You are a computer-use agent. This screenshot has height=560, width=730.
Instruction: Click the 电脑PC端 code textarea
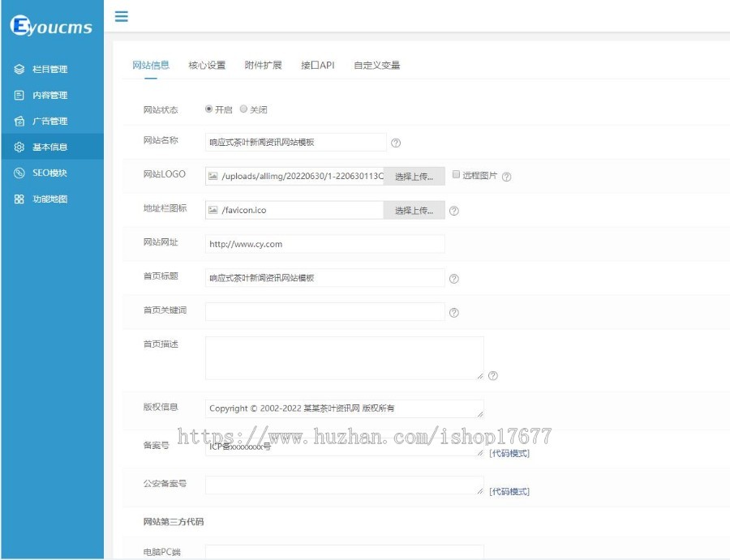click(x=345, y=552)
